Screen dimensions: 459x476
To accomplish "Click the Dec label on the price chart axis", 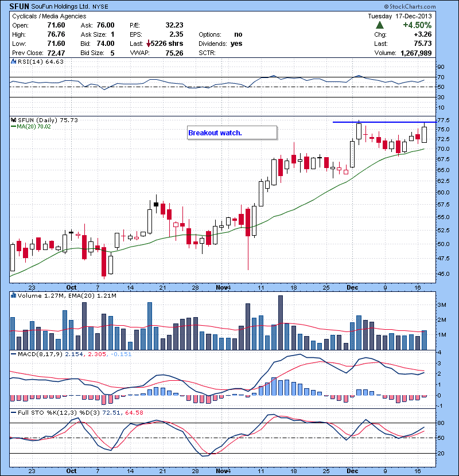I will pyautogui.click(x=352, y=287).
